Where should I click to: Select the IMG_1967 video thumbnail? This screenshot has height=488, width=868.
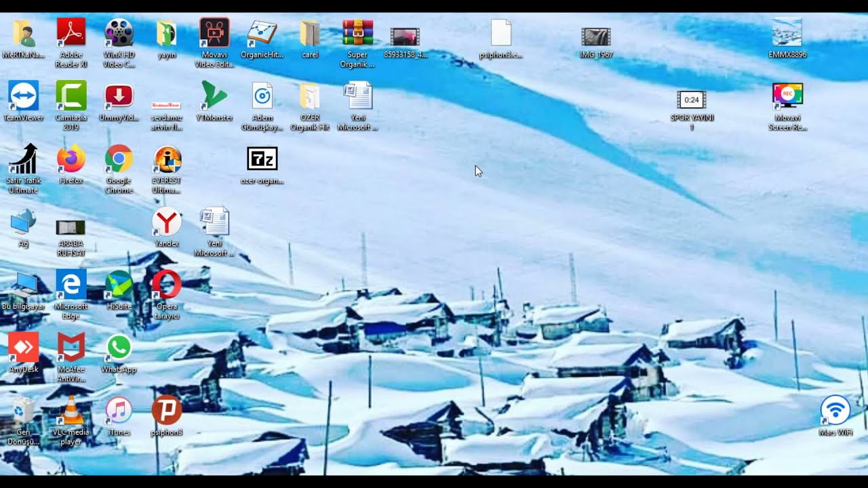coord(596,37)
